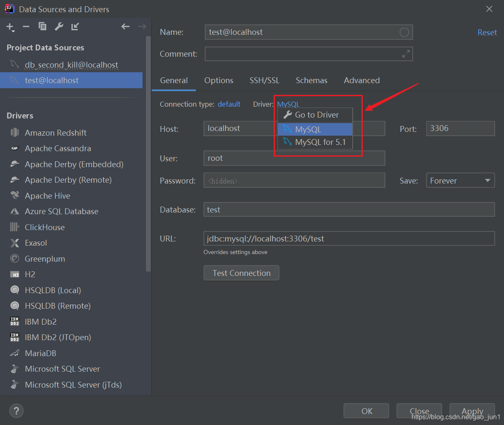Click the Comment input field
Image resolution: width=504 pixels, height=425 pixels.
309,54
